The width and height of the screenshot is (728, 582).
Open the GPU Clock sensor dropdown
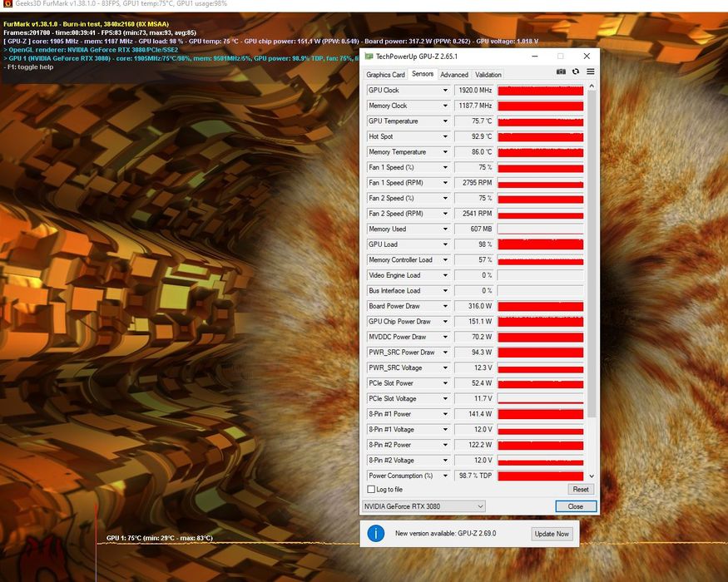tap(445, 90)
